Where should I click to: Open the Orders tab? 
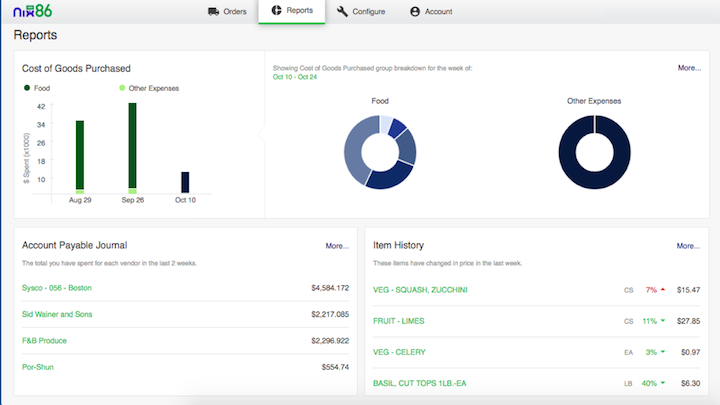pos(227,11)
